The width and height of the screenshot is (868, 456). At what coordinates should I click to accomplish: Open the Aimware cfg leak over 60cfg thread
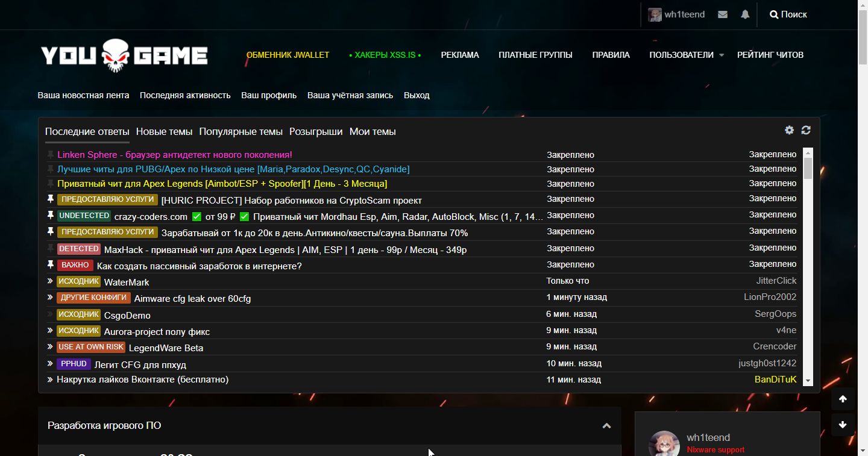pyautogui.click(x=192, y=299)
